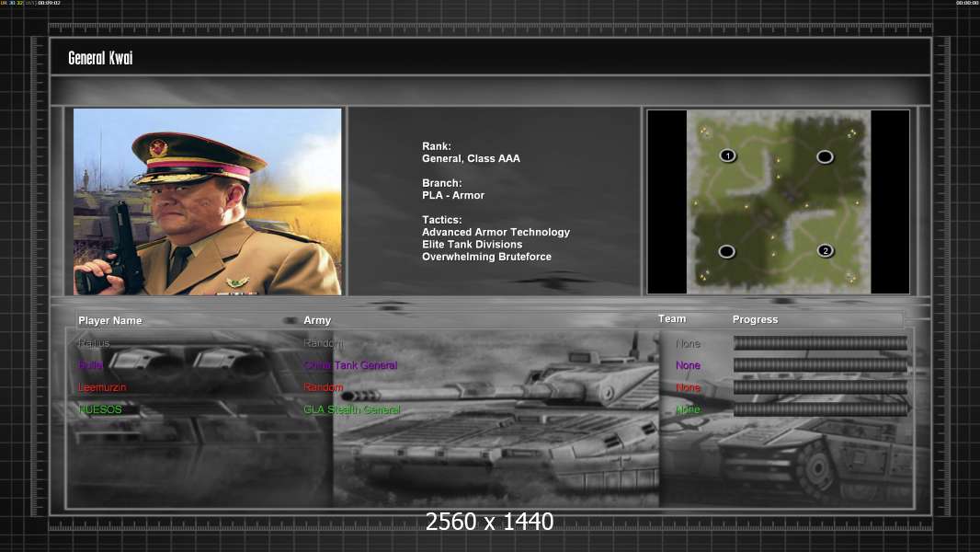
Task: Click 'Overwhelming Bruteforce' tactics line
Action: pyautogui.click(x=486, y=257)
